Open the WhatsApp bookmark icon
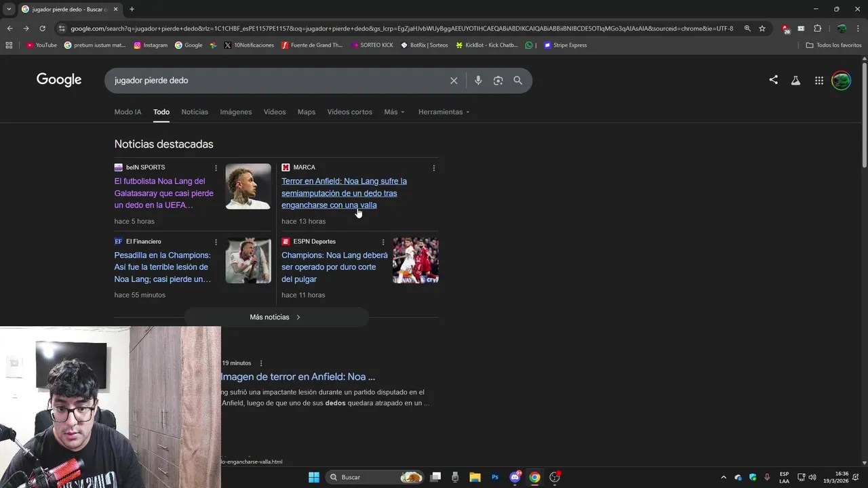This screenshot has width=868, height=488. click(529, 45)
